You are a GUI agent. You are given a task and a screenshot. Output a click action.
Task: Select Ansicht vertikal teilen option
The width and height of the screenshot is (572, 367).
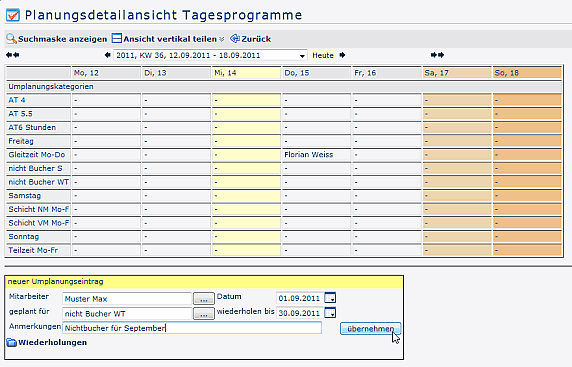click(x=164, y=39)
